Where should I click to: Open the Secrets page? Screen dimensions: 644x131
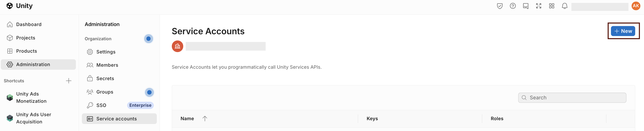[105, 78]
